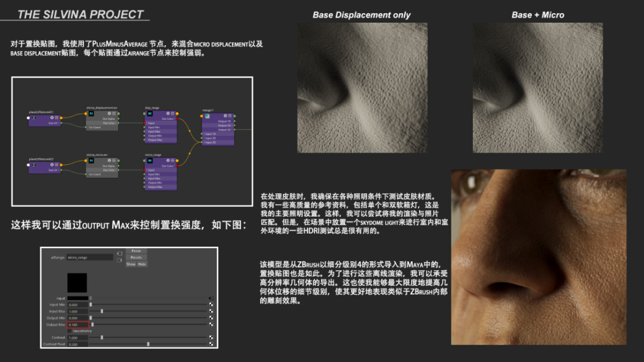Click the merger1 node's checkered icon
This screenshot has width=644, height=362.
207,116
